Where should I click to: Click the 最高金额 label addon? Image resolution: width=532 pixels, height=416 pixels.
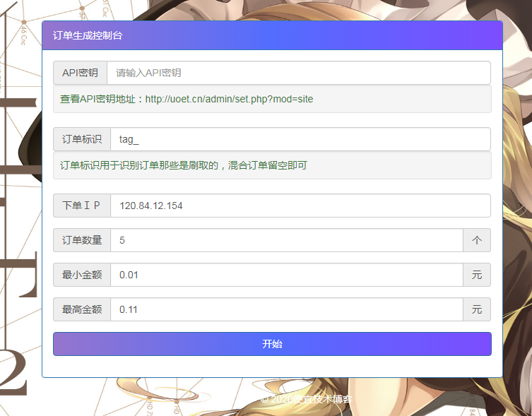point(82,309)
